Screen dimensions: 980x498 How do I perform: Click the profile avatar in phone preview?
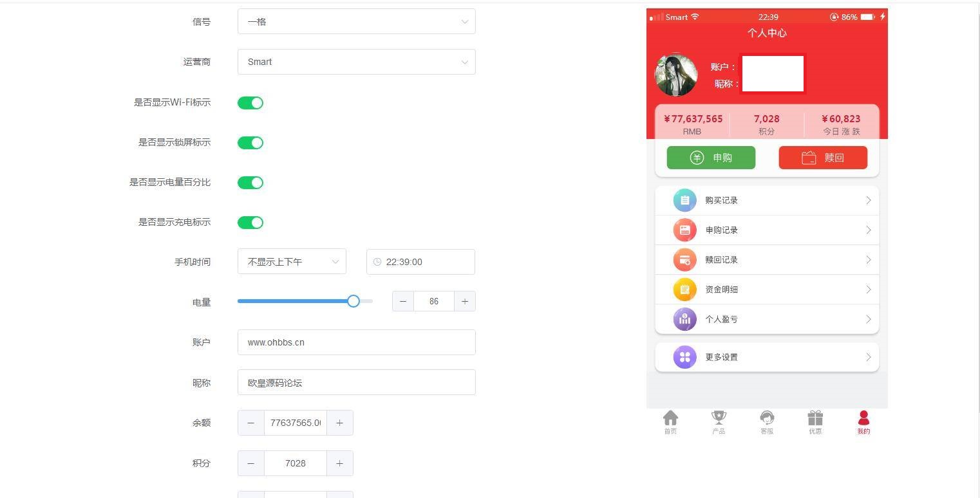point(676,75)
